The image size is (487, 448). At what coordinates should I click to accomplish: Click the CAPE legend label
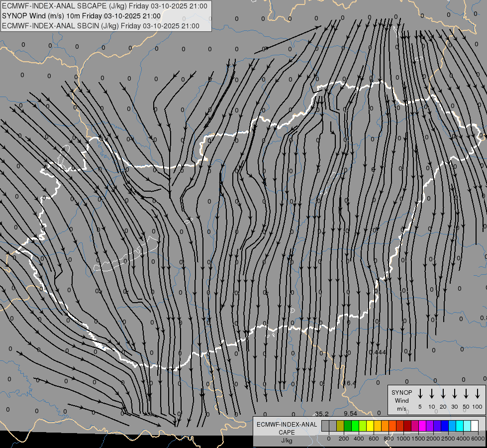click(287, 433)
